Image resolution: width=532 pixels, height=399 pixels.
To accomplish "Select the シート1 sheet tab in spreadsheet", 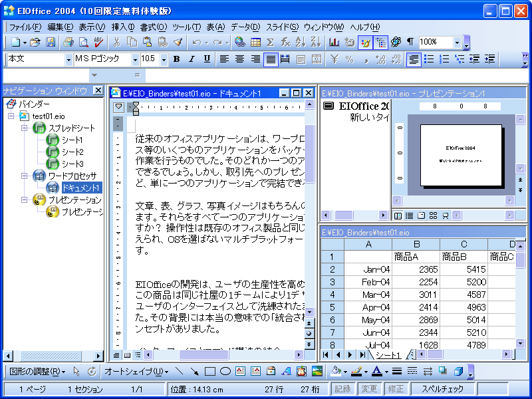I will (x=388, y=355).
